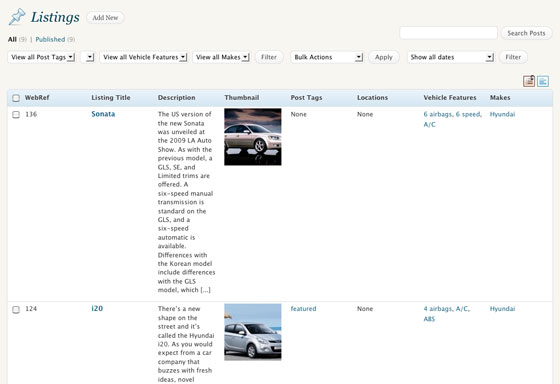Click the Description column header
The width and height of the screenshot is (560, 384).
tap(176, 98)
